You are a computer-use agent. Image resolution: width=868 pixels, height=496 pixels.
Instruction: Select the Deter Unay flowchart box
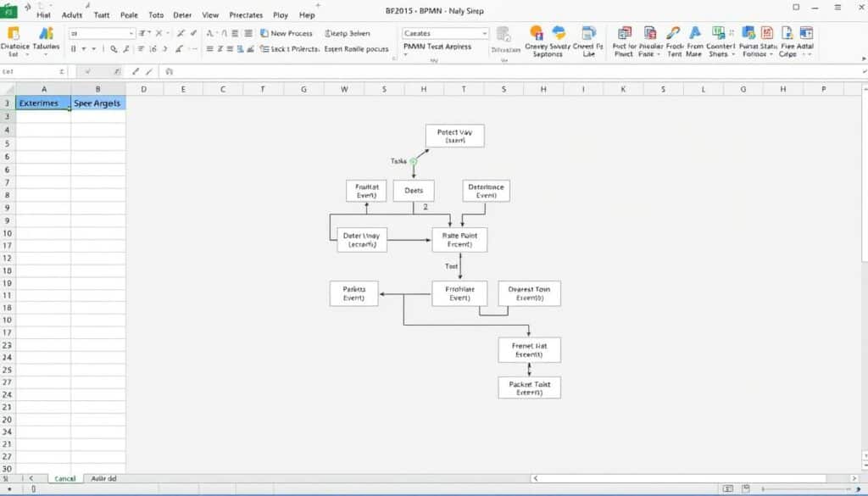pos(362,240)
